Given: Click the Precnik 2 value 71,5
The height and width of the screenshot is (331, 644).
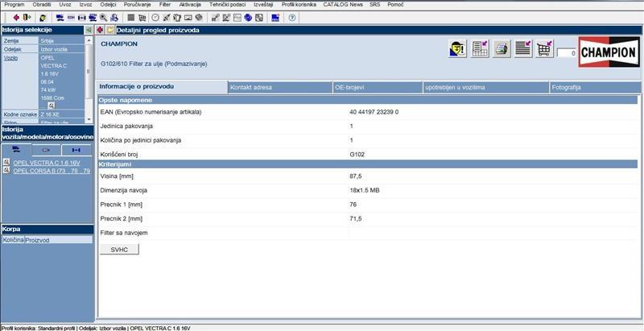Looking at the screenshot, I should pyautogui.click(x=356, y=219).
